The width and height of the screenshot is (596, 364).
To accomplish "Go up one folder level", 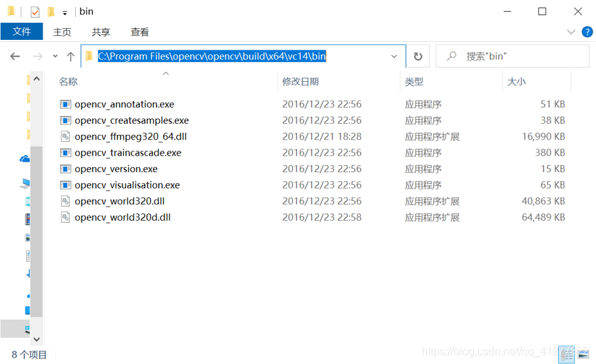I will (70, 56).
